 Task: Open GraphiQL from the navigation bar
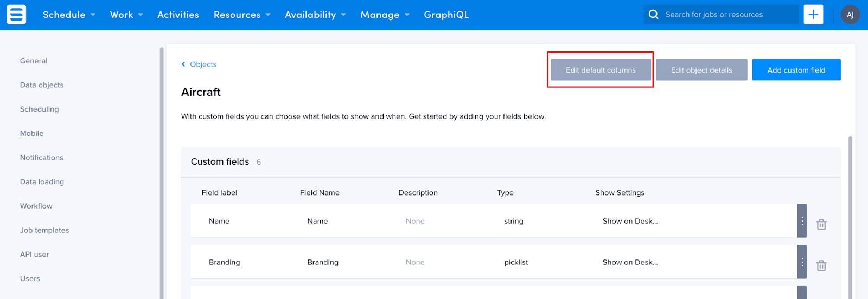[446, 15]
